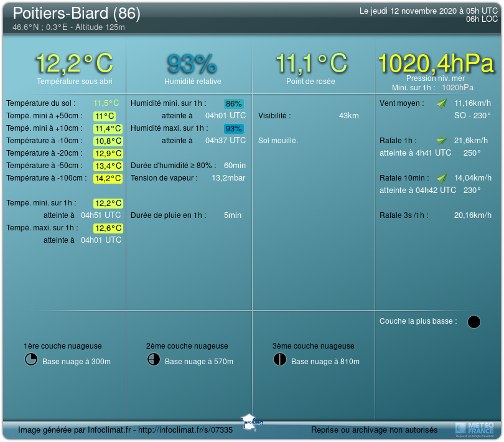Viewport: 504px width, 442px height.
Task: Click the Rafale 3s/1h 20,16km/h value
Action: click(473, 215)
